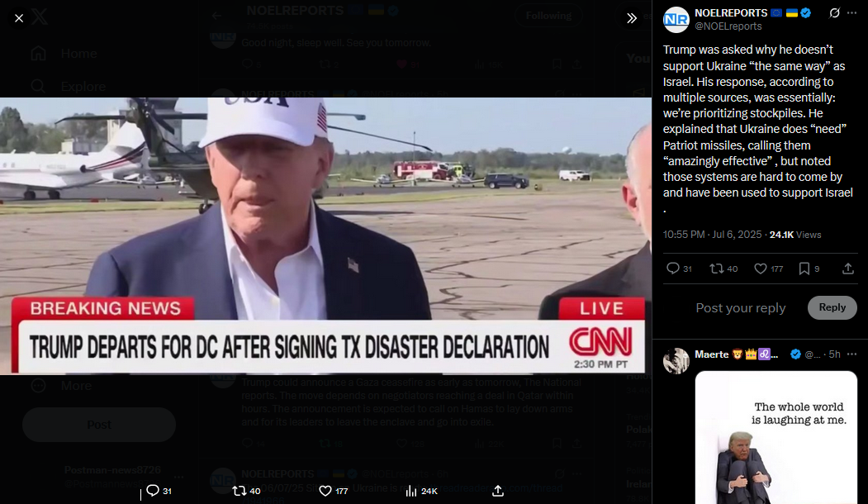
Task: Click the gray Reply button
Action: [x=832, y=307]
